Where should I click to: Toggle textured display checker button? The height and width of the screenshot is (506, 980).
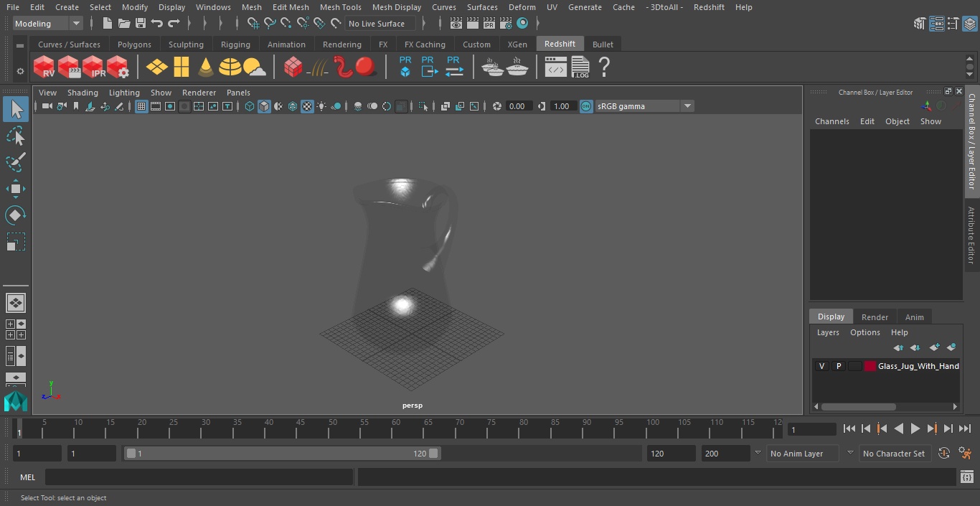[x=307, y=106]
